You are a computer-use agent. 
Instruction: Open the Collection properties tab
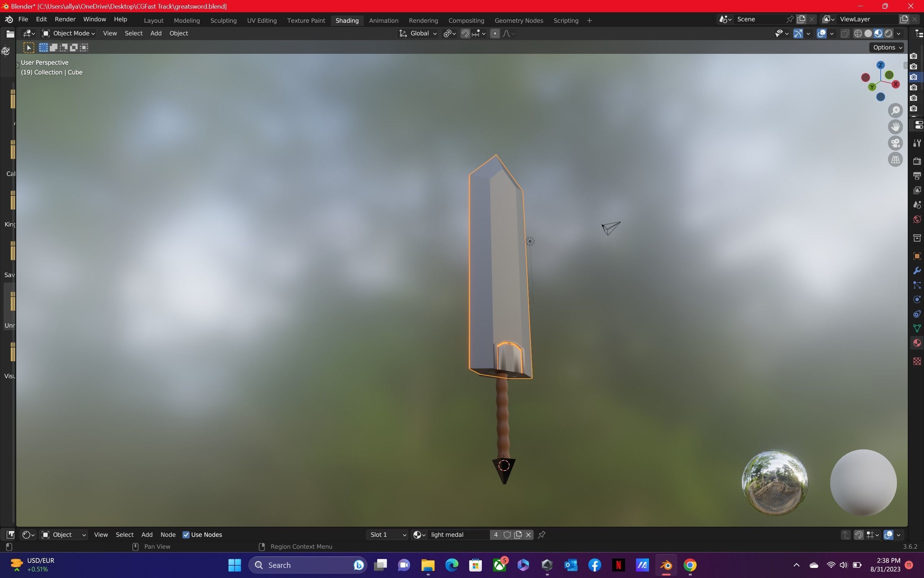pyautogui.click(x=917, y=238)
